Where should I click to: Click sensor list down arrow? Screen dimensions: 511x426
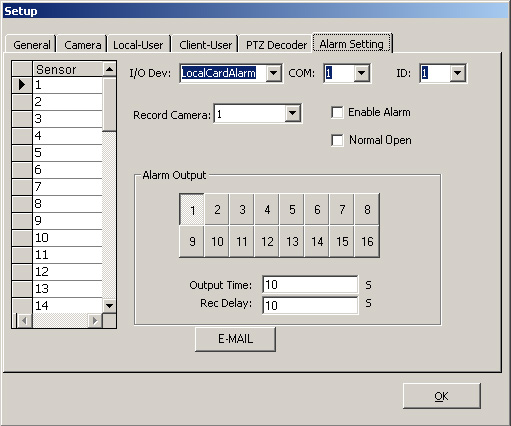coord(109,305)
